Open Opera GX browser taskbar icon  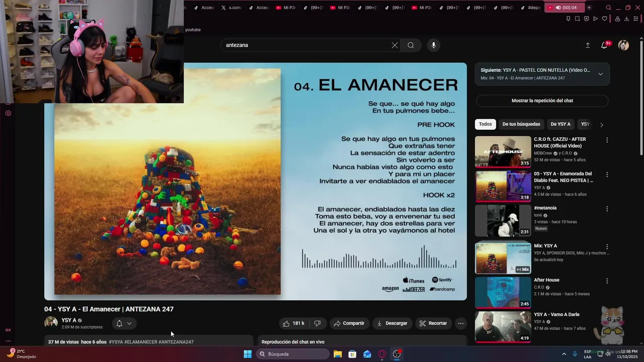point(382,354)
